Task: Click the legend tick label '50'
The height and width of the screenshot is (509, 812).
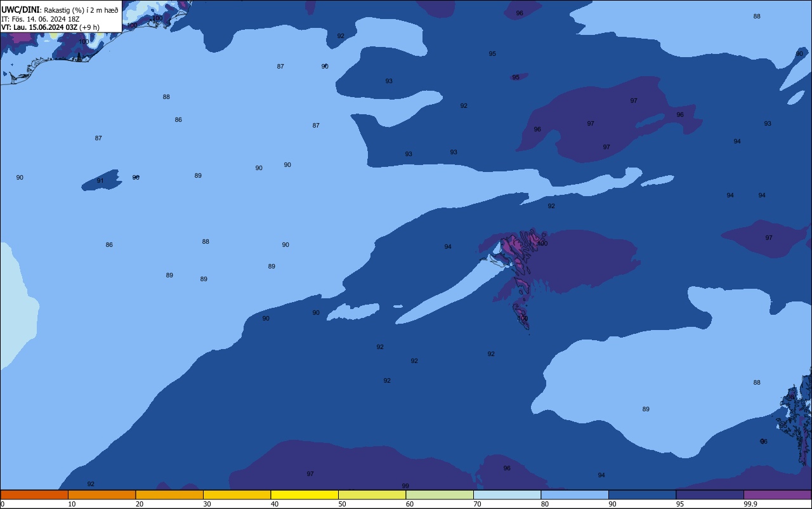Action: point(342,504)
